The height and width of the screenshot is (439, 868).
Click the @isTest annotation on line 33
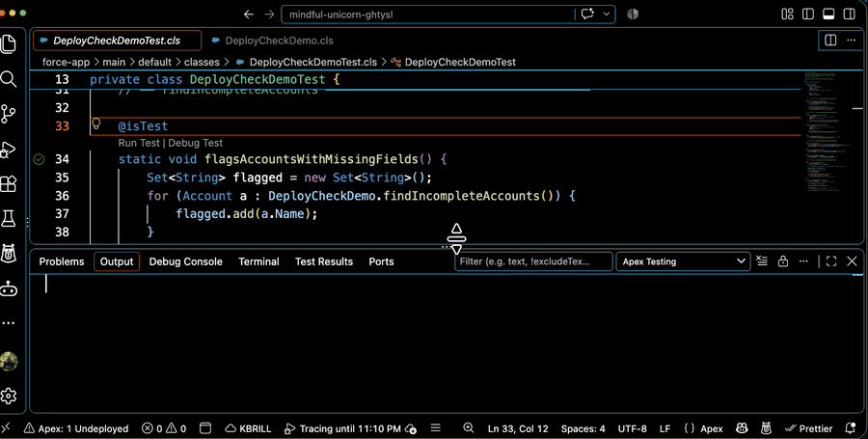(143, 126)
